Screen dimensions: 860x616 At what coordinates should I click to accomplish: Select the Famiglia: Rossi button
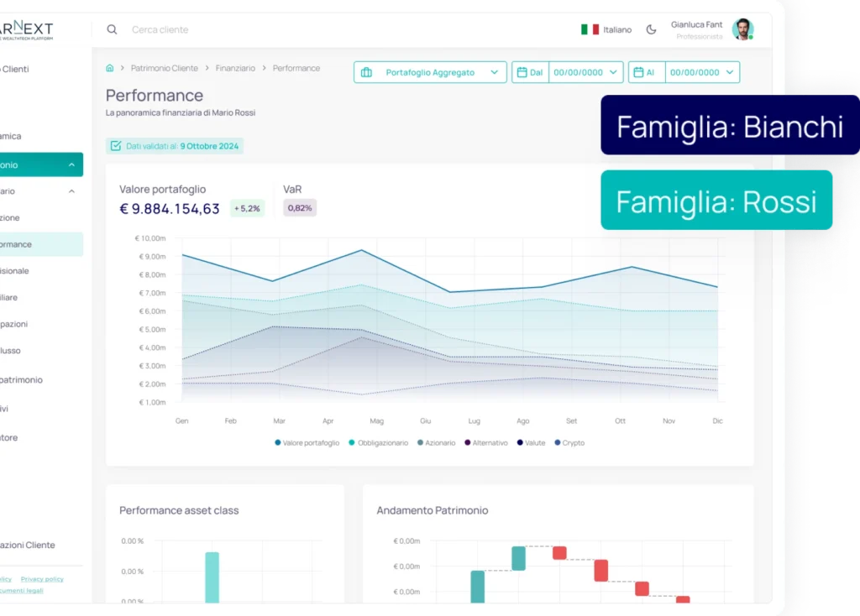pyautogui.click(x=716, y=201)
